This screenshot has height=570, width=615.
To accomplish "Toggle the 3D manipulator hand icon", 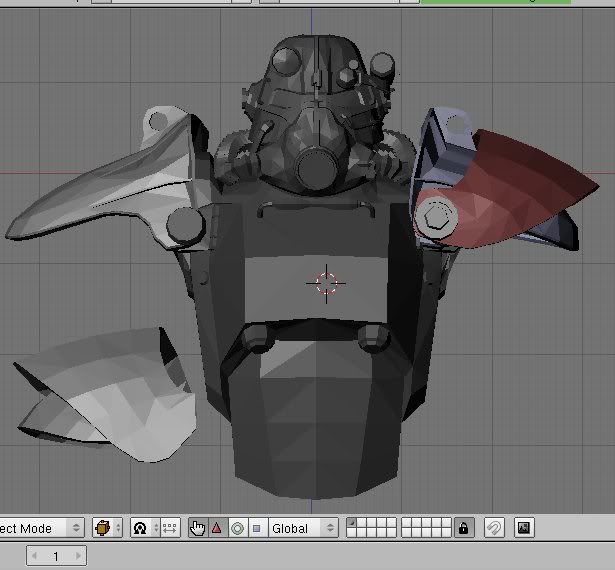I will [x=198, y=528].
